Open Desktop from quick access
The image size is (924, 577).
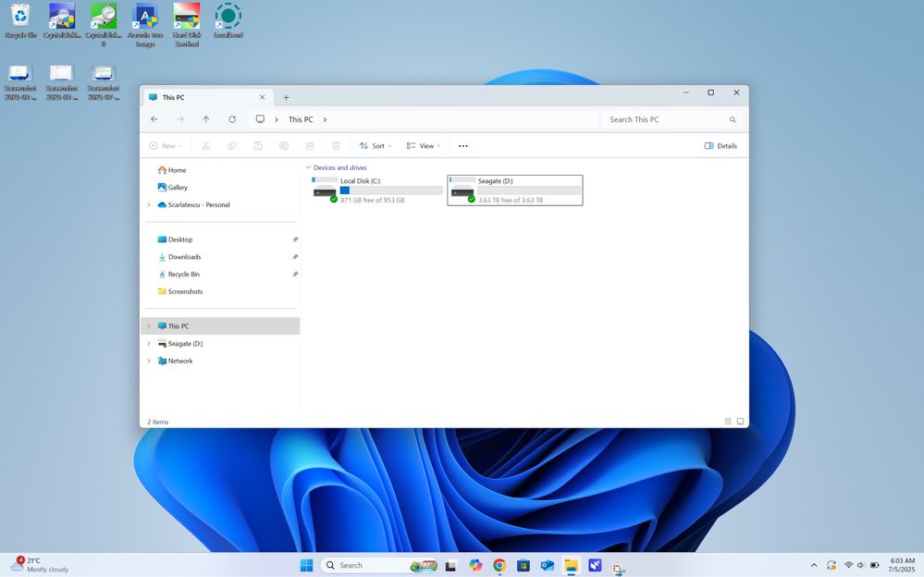point(175,239)
